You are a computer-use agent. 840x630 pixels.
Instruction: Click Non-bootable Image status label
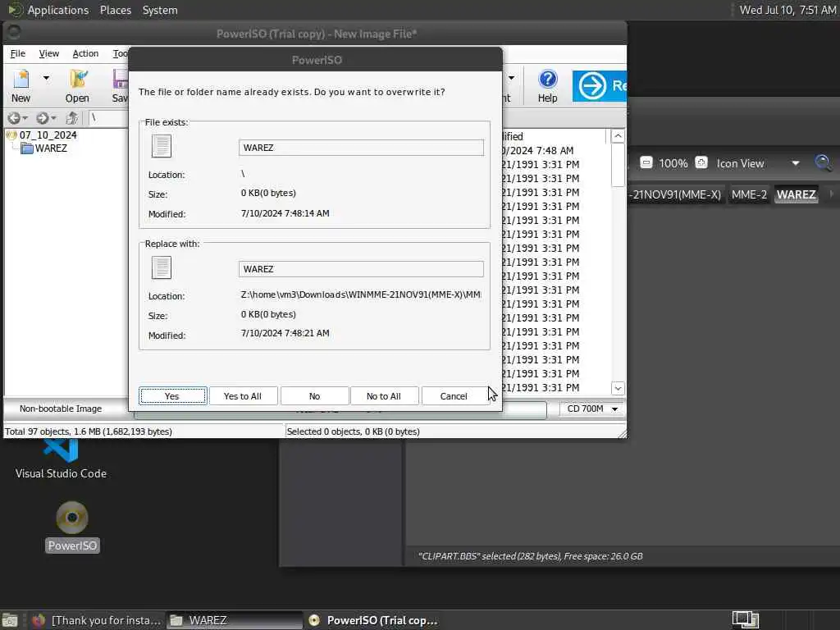[x=61, y=409]
